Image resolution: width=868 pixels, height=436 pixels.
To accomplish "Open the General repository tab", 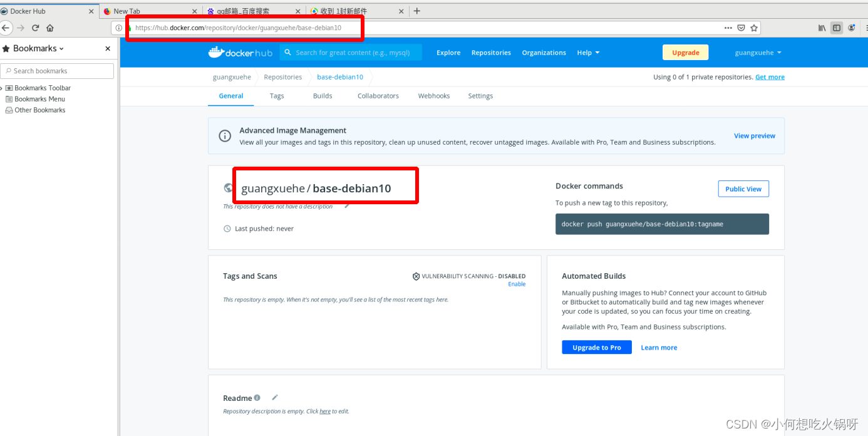I will [231, 96].
